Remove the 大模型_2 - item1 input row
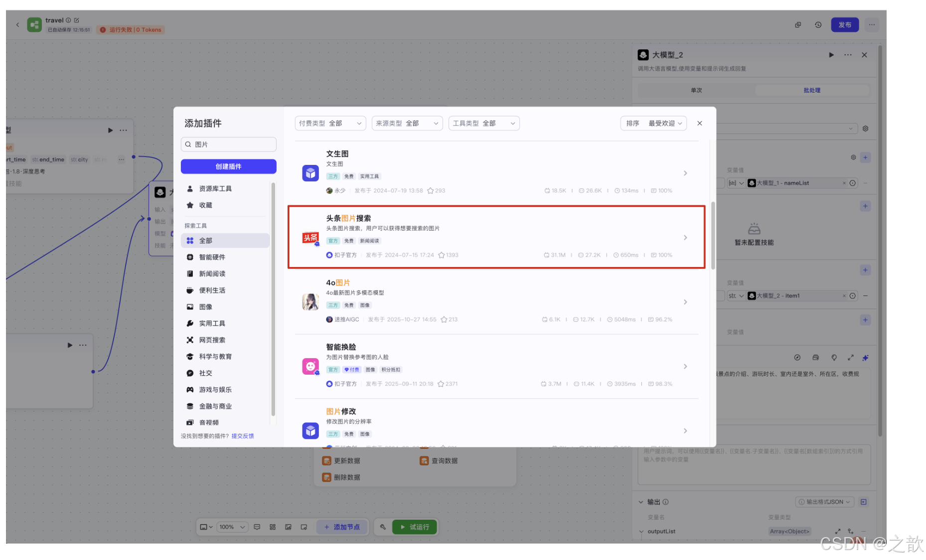Viewport: 926px width, 560px height. (865, 296)
